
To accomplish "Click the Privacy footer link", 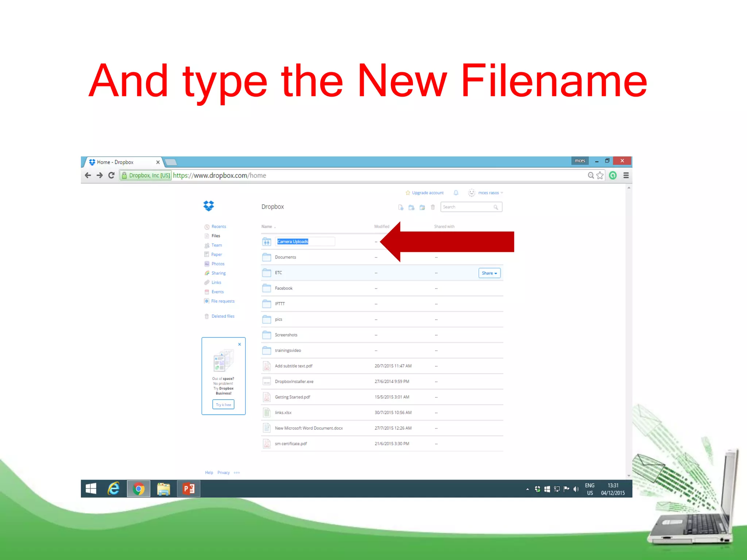I will (x=224, y=472).
